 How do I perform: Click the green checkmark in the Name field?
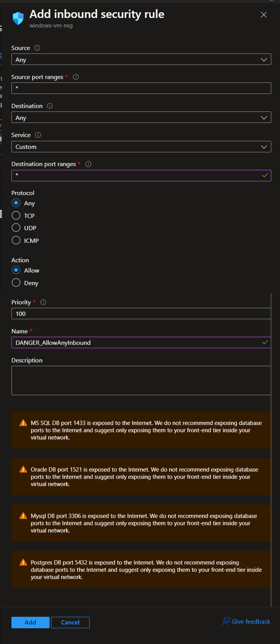pyautogui.click(x=265, y=342)
